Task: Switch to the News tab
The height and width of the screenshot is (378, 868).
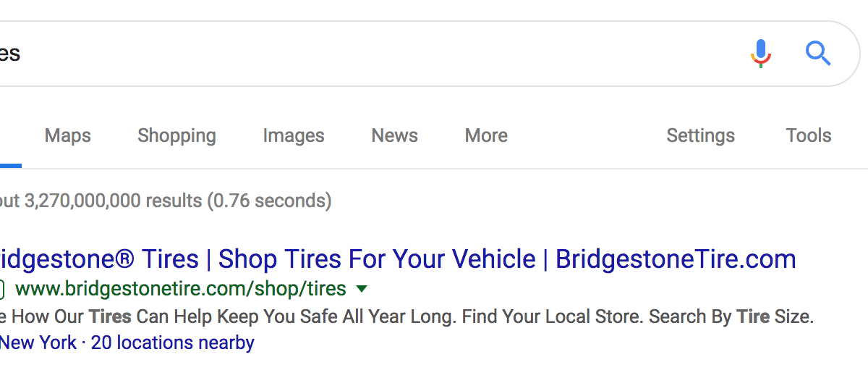Action: [394, 135]
